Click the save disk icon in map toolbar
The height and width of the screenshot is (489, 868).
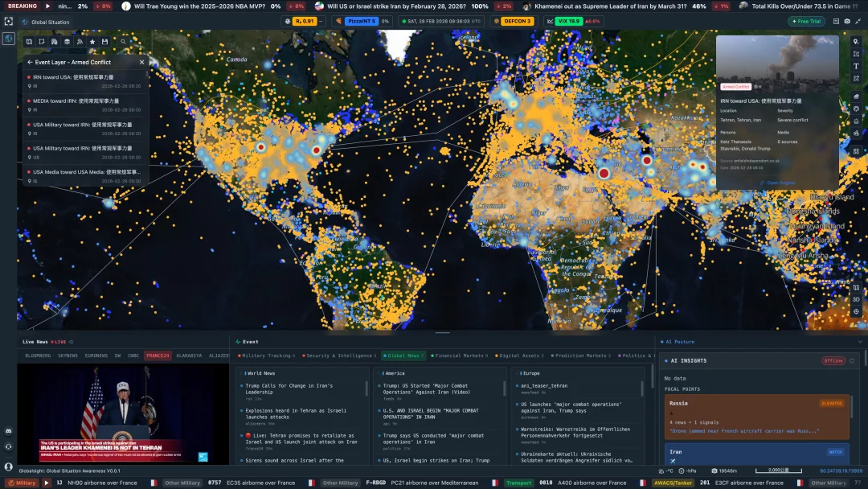tap(104, 42)
